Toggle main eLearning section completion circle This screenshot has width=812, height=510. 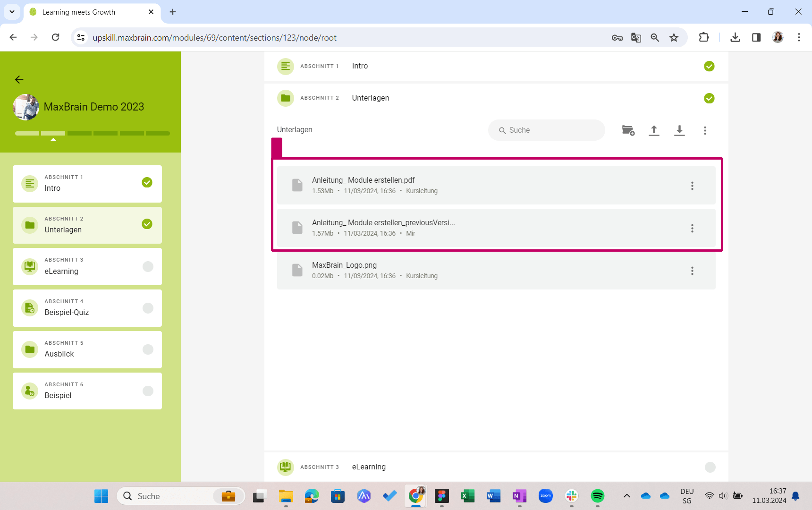pos(710,467)
